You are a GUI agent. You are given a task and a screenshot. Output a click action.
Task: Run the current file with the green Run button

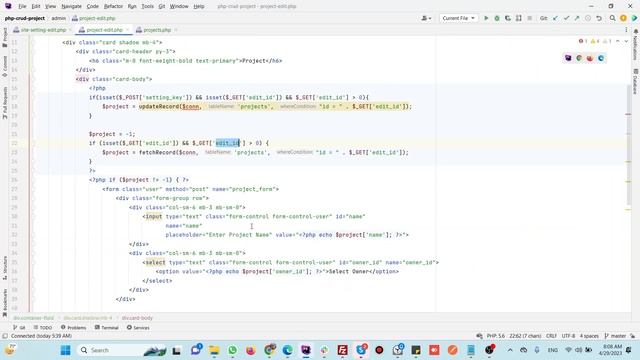[486, 18]
